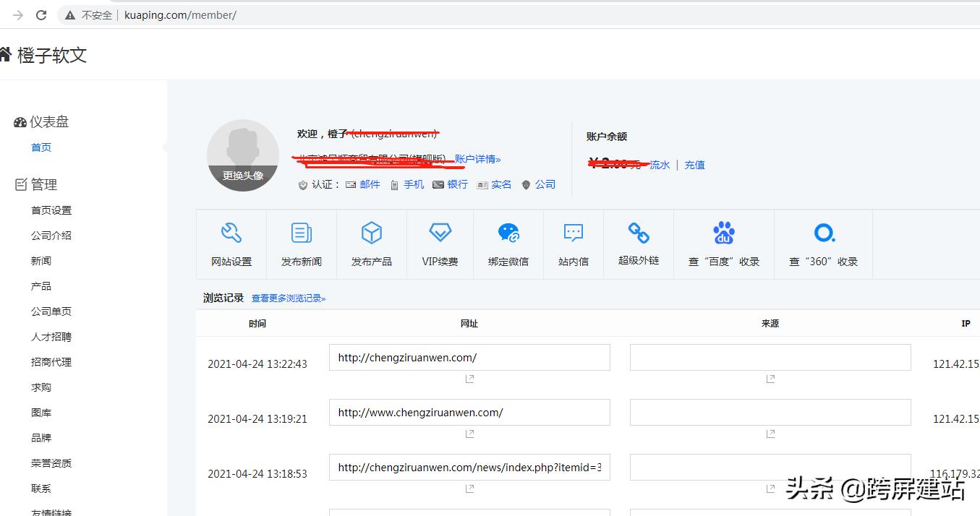Click the 时间 column header
Image resolution: width=980 pixels, height=516 pixels.
[x=257, y=324]
